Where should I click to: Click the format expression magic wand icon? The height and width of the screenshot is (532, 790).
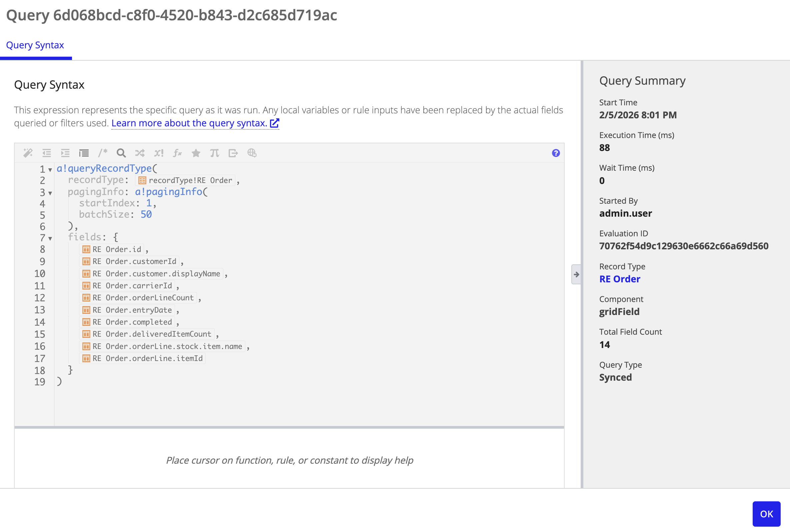[28, 153]
